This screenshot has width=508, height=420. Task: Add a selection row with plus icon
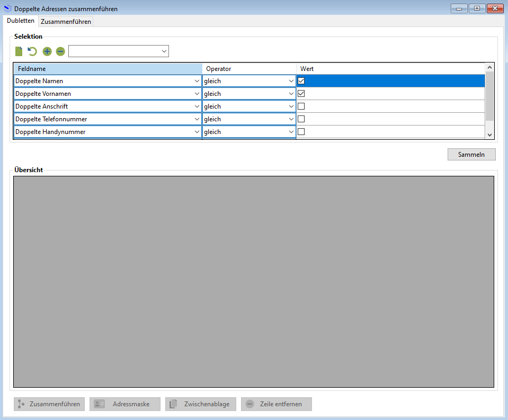47,51
